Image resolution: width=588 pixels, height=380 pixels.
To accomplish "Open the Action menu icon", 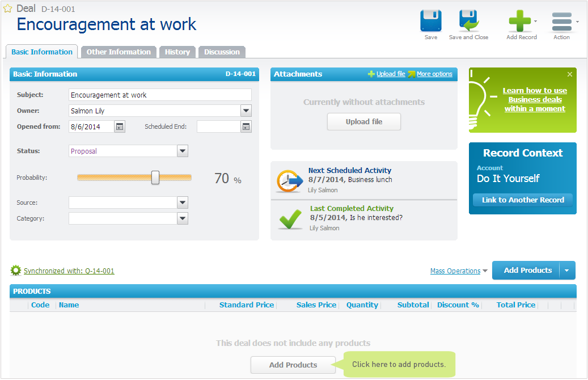I will coord(562,22).
